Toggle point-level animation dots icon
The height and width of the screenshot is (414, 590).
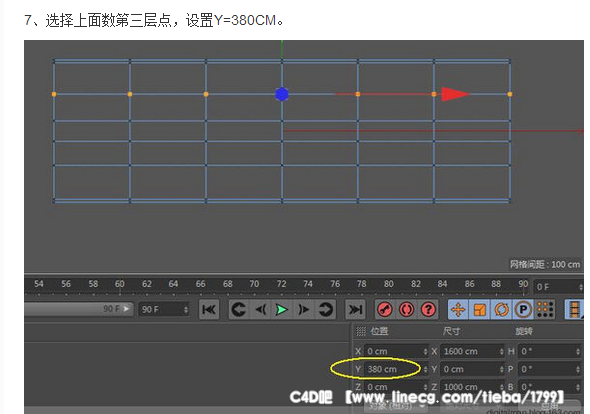click(545, 309)
